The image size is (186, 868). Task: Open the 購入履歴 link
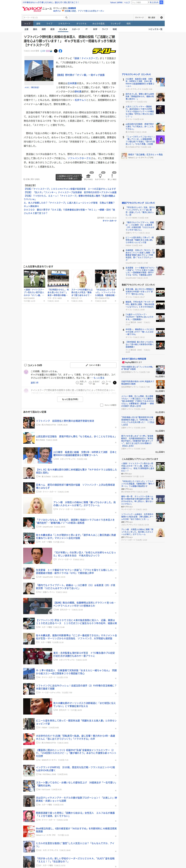pyautogui.click(x=152, y=18)
